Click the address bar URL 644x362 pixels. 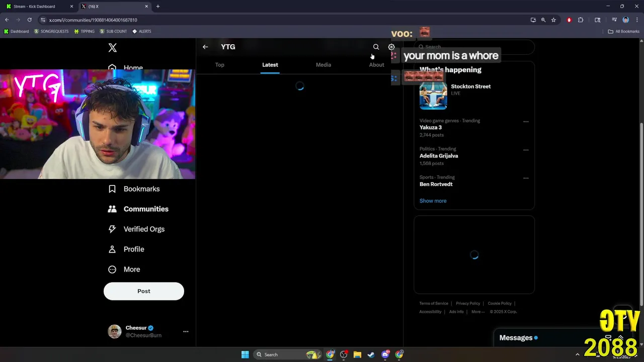pos(93,20)
